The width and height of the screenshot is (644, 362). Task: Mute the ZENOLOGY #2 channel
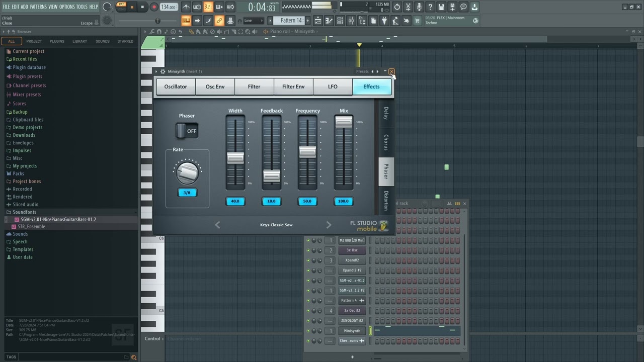coord(308,321)
